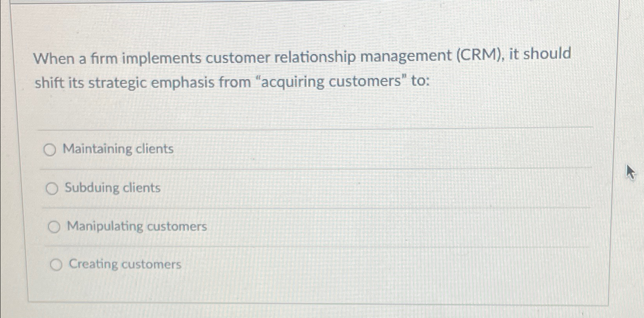
Task: Select the Creating customers radio button
Action: [57, 264]
